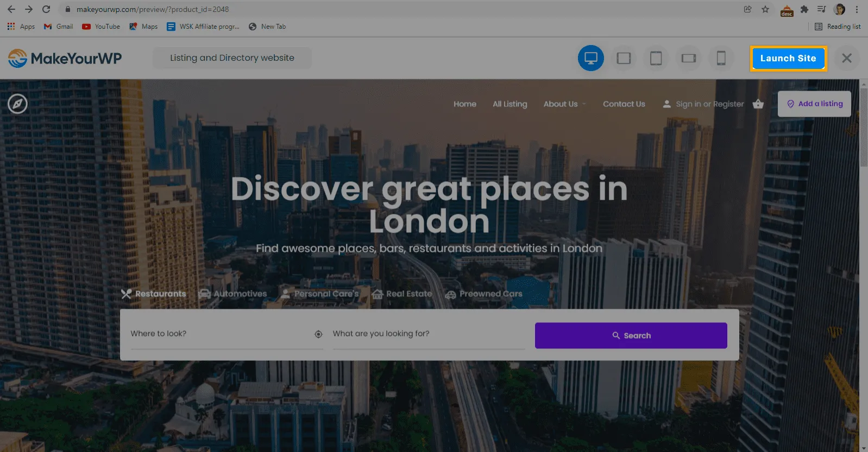Open the Chrome three-dot menu
868x452 pixels.
pos(857,9)
